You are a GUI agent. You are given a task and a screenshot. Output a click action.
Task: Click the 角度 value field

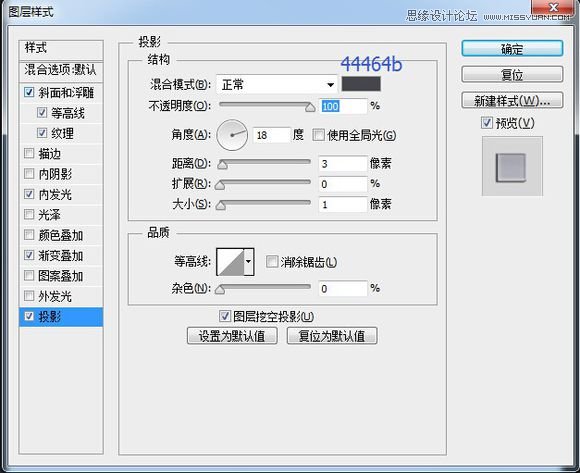[x=272, y=135]
